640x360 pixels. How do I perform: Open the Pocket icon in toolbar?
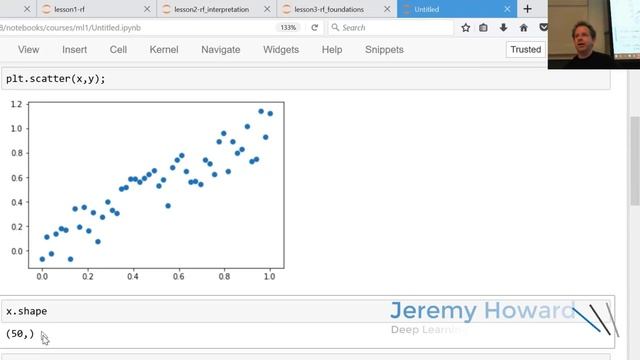[543, 28]
